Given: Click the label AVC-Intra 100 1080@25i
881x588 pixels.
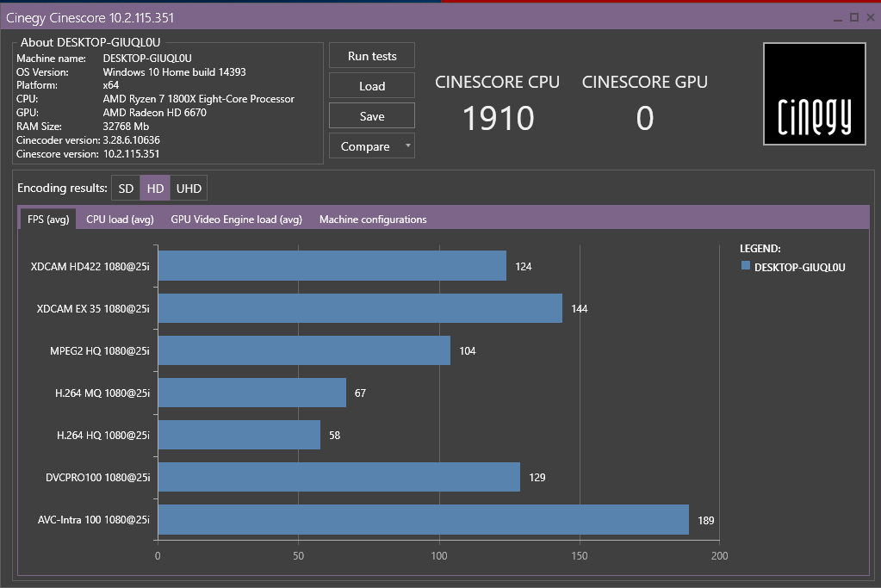Looking at the screenshot, I should (94, 519).
